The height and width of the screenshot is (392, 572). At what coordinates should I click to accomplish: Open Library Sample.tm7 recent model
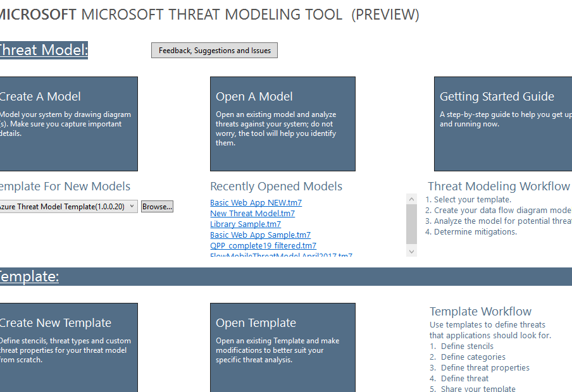[245, 224]
